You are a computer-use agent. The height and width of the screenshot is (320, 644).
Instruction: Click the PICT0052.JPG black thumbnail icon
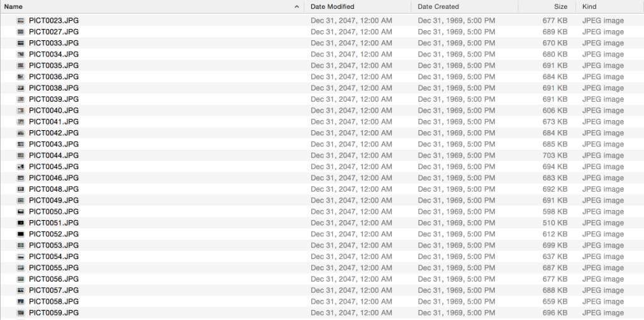click(21, 234)
